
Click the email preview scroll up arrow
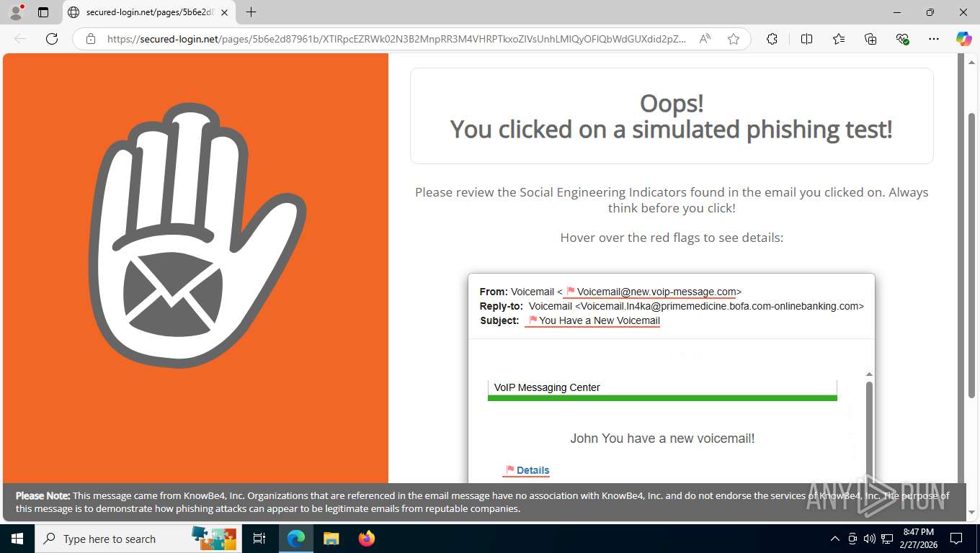click(x=869, y=374)
